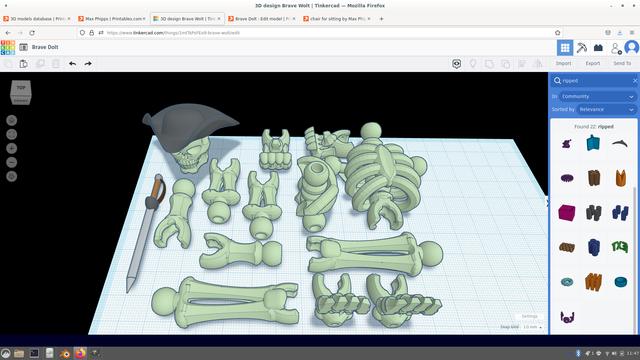Click the Export button
640x360 pixels.
tap(593, 63)
